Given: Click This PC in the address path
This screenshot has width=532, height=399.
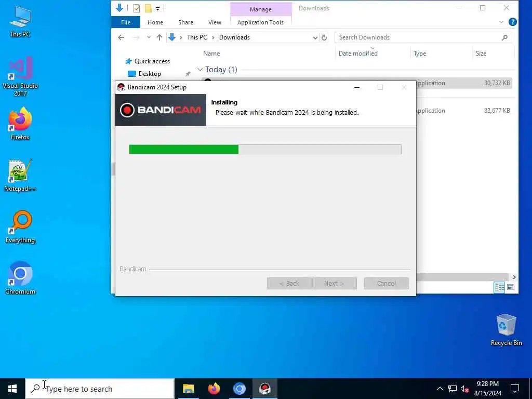Looking at the screenshot, I should pos(197,37).
